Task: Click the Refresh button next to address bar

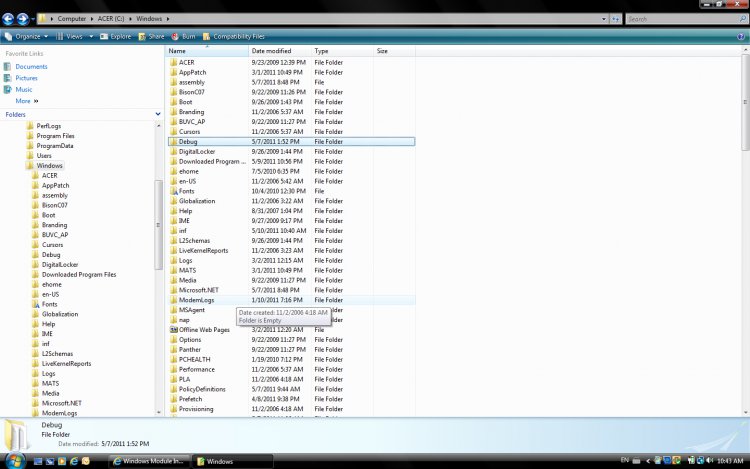Action: pyautogui.click(x=616, y=19)
